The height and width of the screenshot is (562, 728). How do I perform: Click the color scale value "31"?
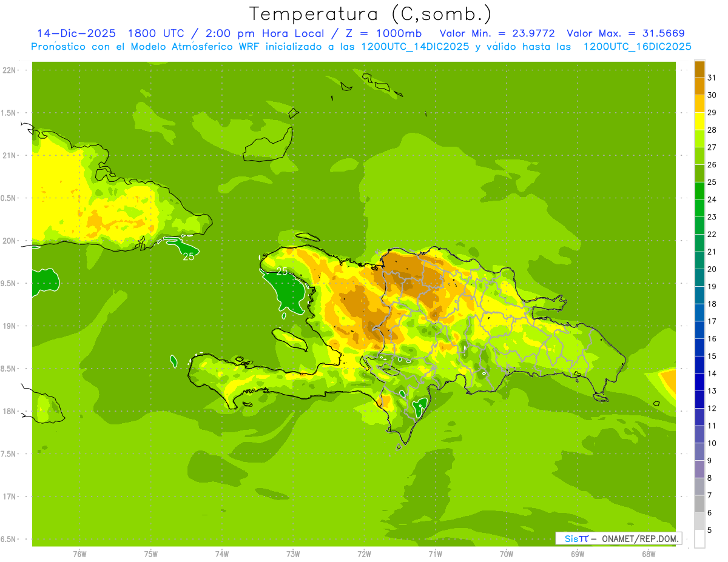(712, 78)
